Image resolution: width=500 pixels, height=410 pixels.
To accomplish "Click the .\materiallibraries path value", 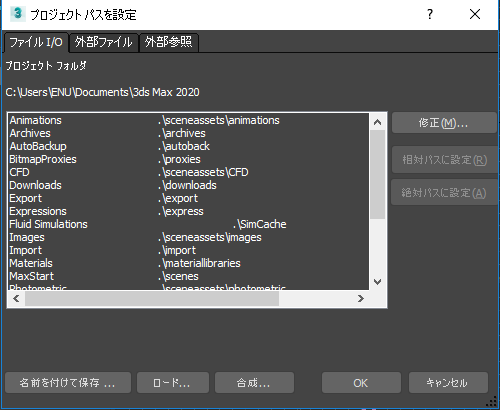I will tap(199, 263).
